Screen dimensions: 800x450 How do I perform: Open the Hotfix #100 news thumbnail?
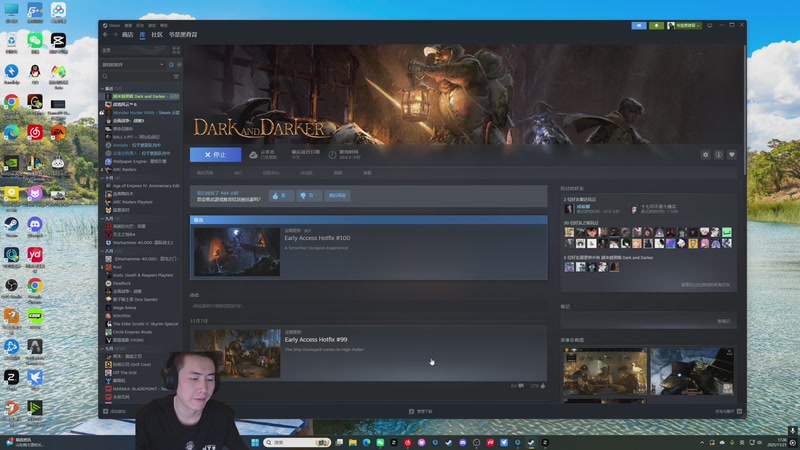coord(237,252)
